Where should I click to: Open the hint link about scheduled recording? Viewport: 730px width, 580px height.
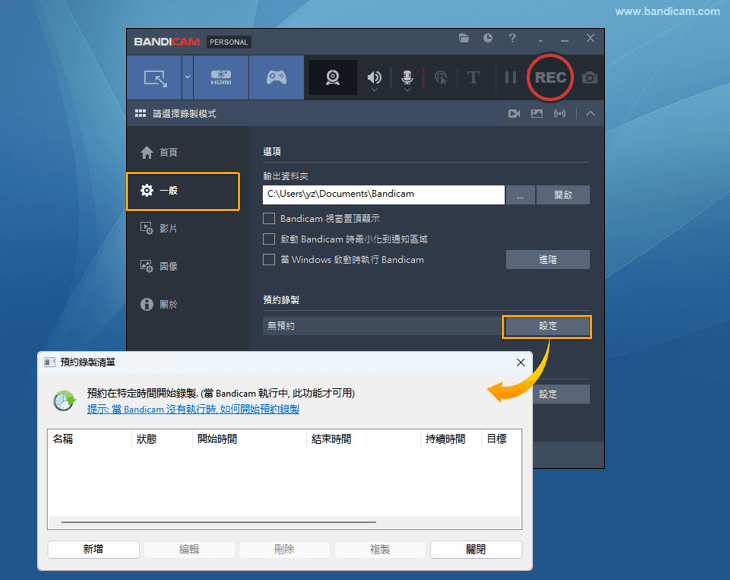pyautogui.click(x=193, y=409)
